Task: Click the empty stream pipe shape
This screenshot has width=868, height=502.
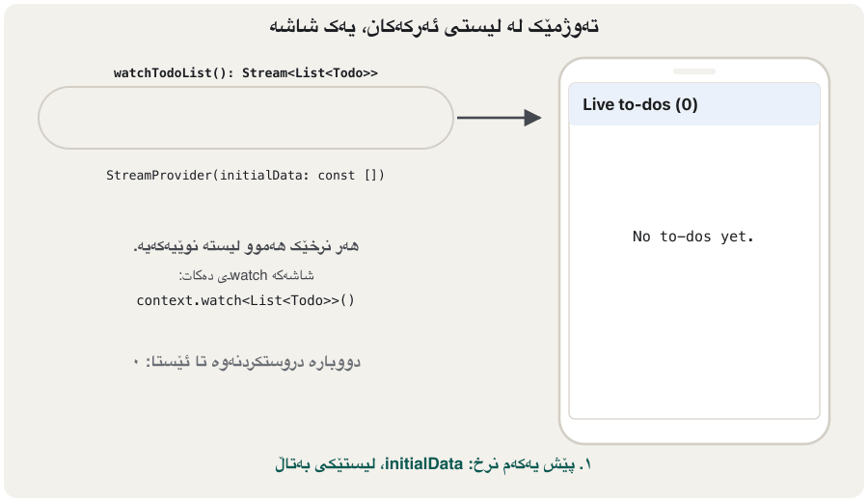Action: point(246,118)
